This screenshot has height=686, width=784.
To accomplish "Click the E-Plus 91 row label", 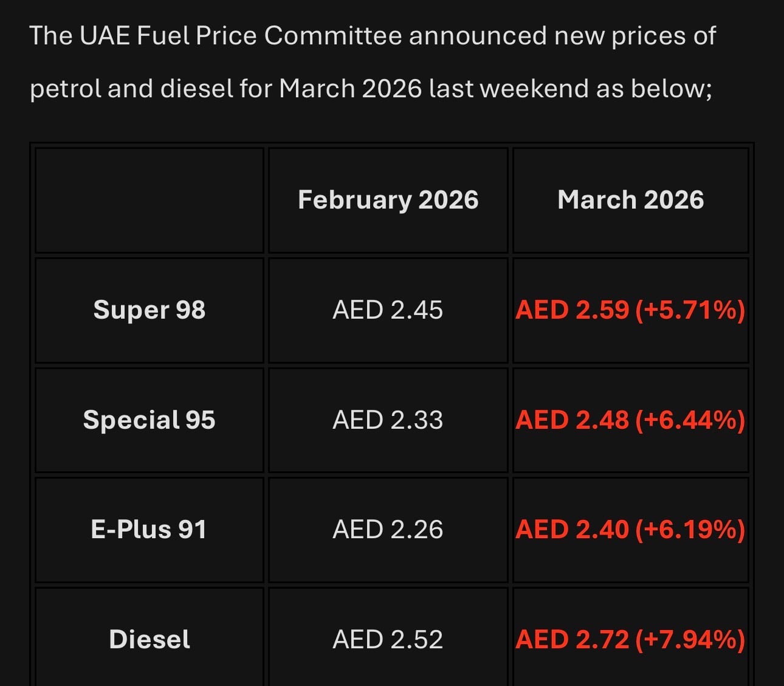I will (150, 530).
